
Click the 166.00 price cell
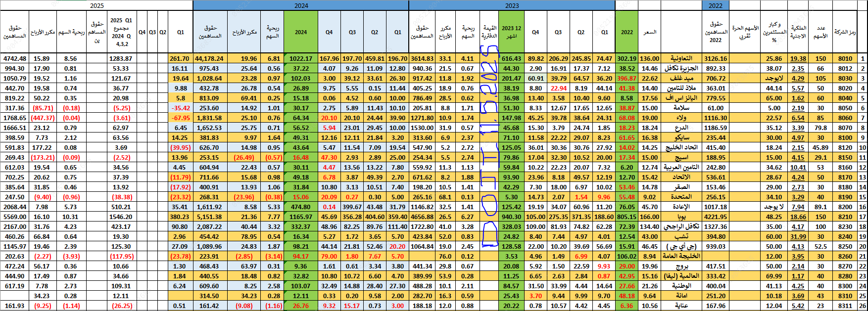649,217
